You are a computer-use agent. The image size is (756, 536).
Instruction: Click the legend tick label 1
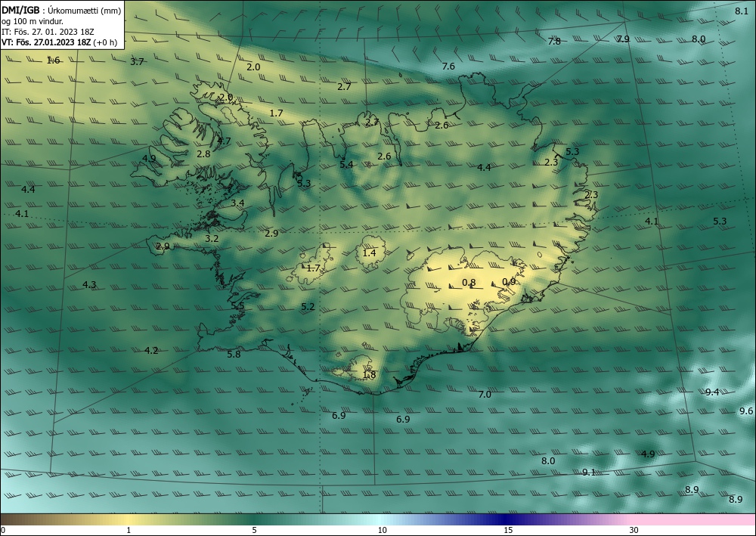(x=129, y=531)
